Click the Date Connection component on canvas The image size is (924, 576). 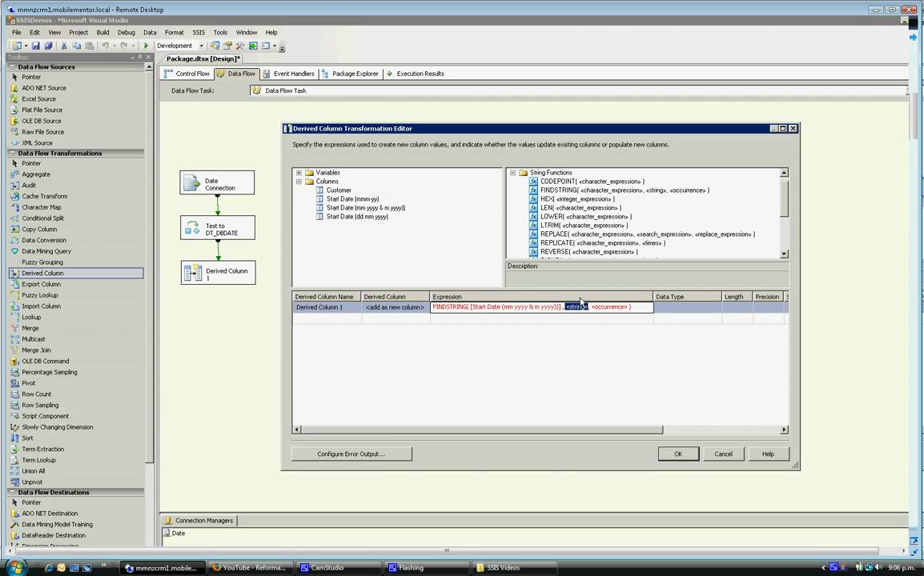(x=218, y=183)
